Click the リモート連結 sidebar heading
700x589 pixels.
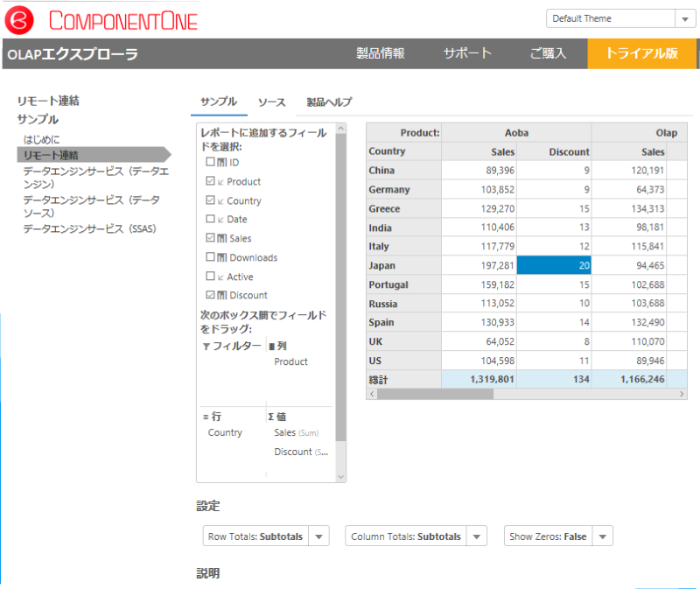pos(48,101)
